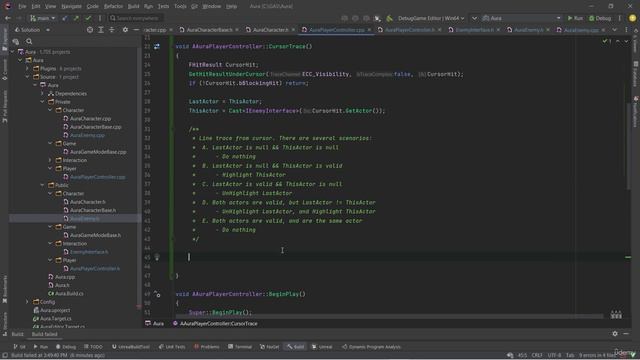
Task: Close the AuraPlayerController.cpp tab
Action: tap(369, 30)
